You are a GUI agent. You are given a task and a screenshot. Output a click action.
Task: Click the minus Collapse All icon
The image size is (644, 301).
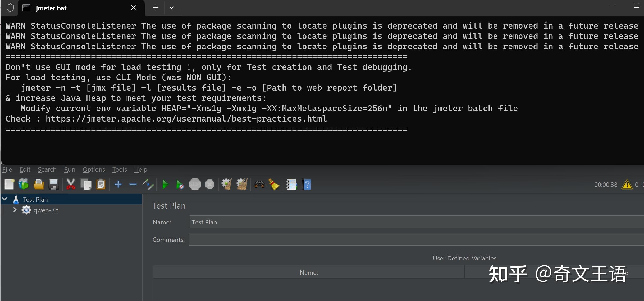click(133, 185)
